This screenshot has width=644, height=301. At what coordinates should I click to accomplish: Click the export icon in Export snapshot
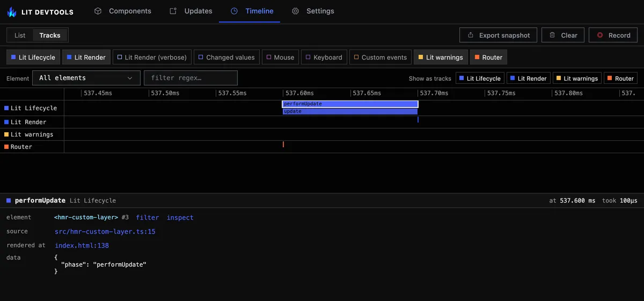click(471, 35)
